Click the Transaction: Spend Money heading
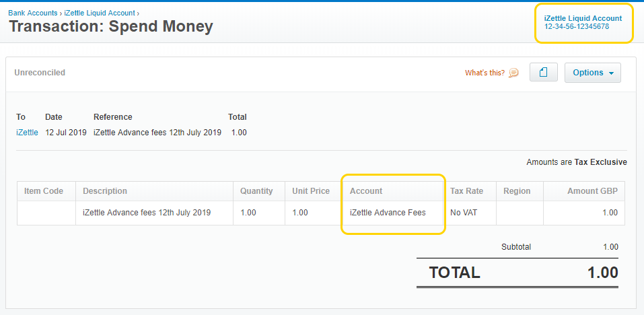The width and height of the screenshot is (644, 315). (x=111, y=27)
